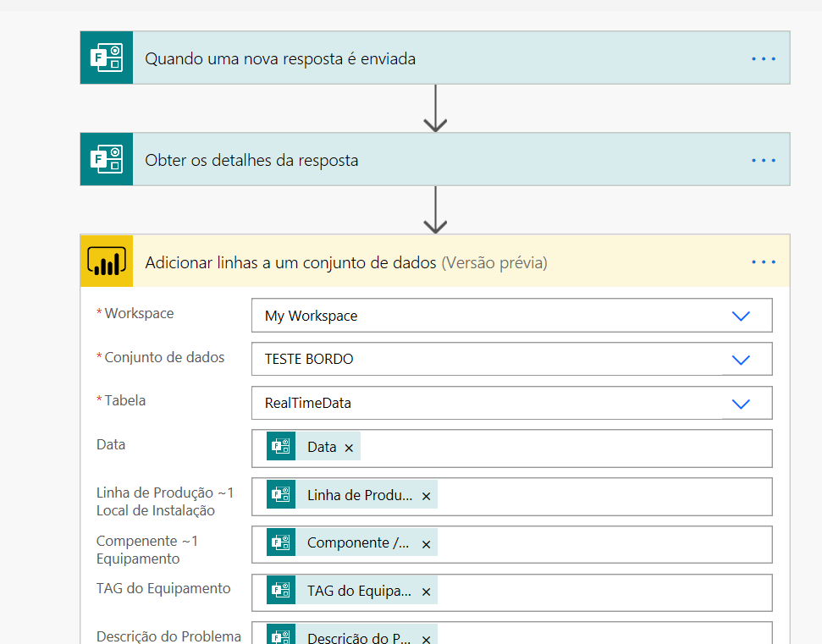Click the Forms icon in the Data token

281,446
